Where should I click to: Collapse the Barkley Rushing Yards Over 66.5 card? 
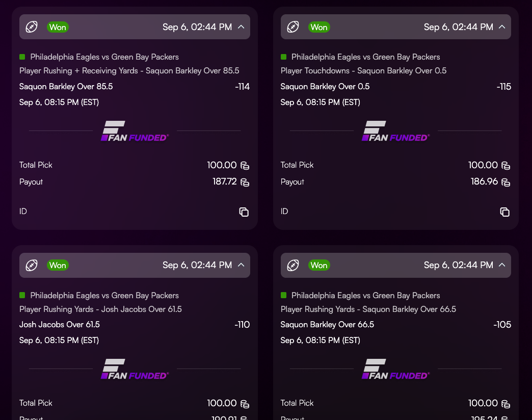click(x=502, y=265)
